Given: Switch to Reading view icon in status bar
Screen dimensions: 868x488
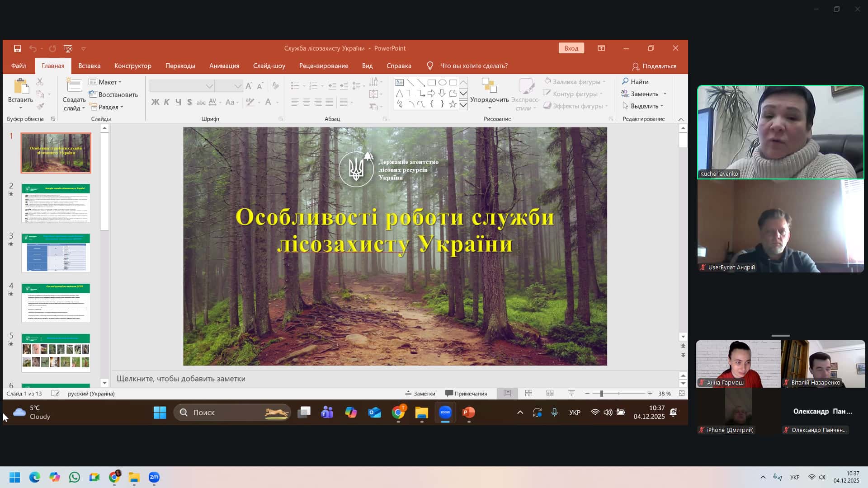Looking at the screenshot, I should coord(550,394).
